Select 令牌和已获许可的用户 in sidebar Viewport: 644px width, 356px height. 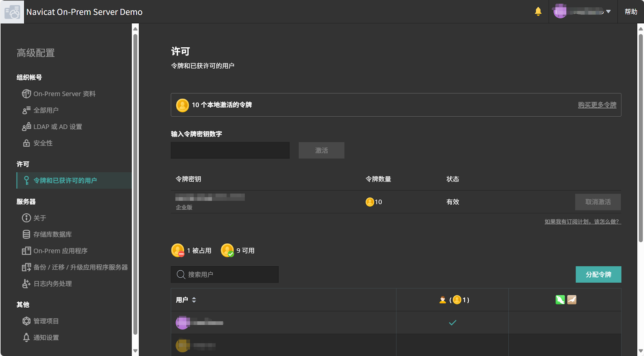tap(74, 181)
